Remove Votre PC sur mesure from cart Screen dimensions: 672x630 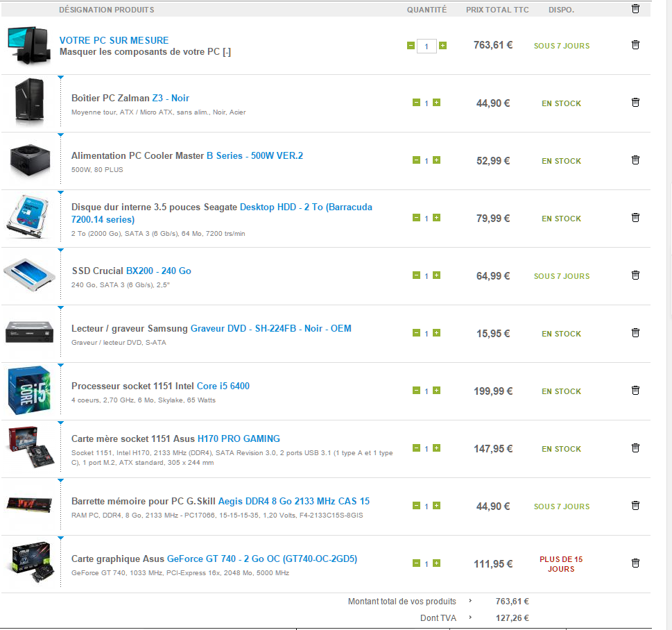click(x=635, y=45)
